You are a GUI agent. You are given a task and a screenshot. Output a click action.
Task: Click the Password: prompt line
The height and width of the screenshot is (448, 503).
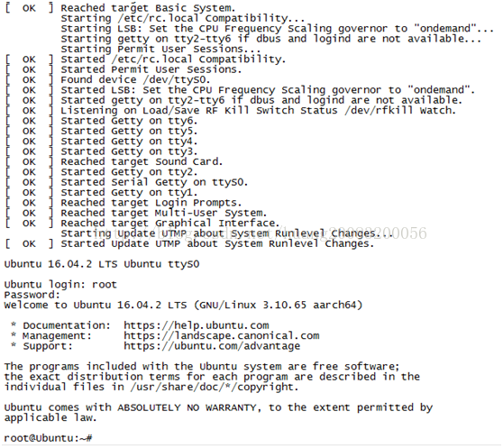[x=32, y=295]
